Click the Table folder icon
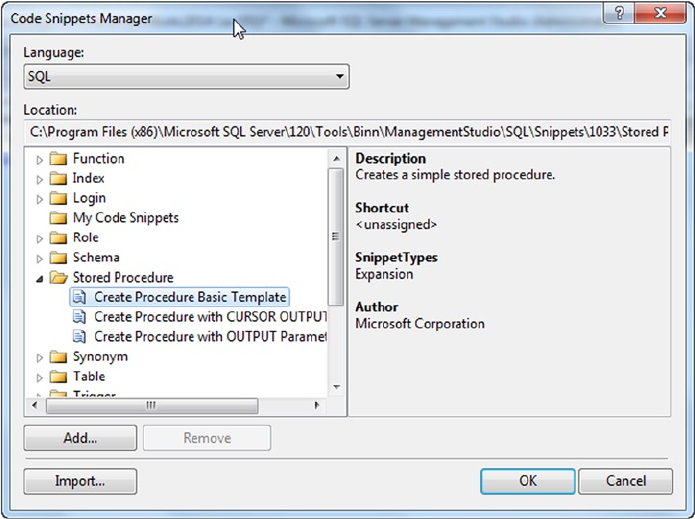Image resolution: width=695 pixels, height=519 pixels. coord(58,377)
